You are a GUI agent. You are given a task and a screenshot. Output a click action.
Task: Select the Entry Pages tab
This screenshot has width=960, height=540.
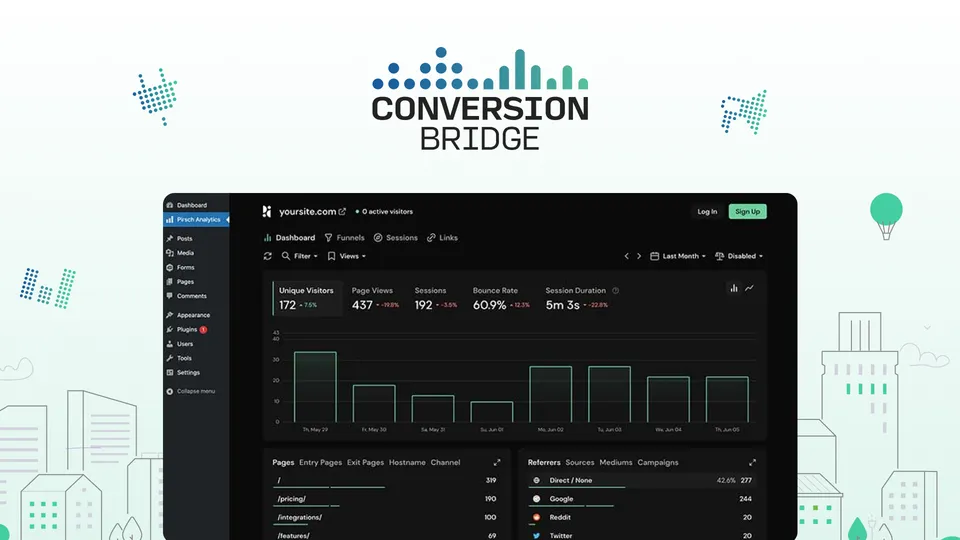click(x=320, y=462)
